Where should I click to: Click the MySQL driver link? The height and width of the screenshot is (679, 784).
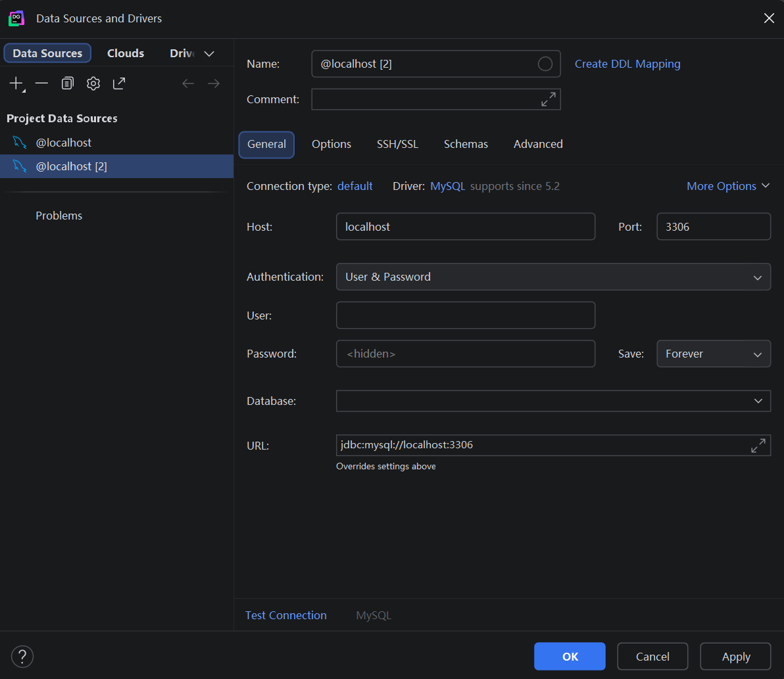coord(447,187)
